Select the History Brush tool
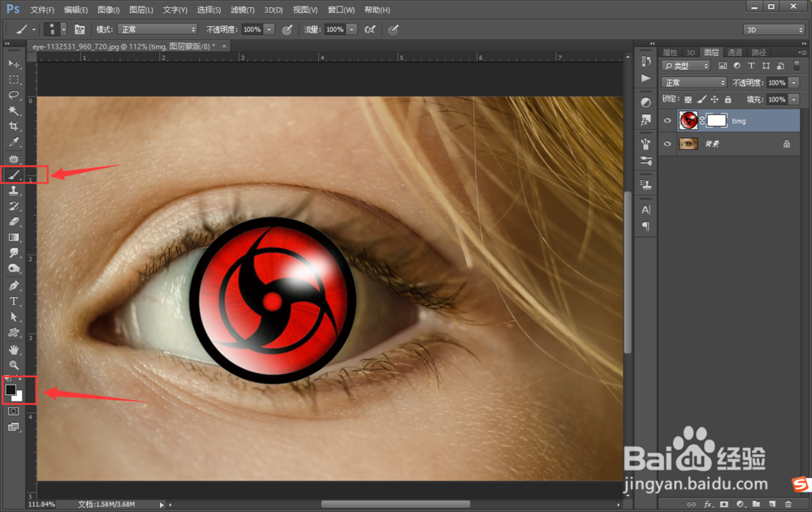Screen dimensions: 812x512 (x=14, y=206)
